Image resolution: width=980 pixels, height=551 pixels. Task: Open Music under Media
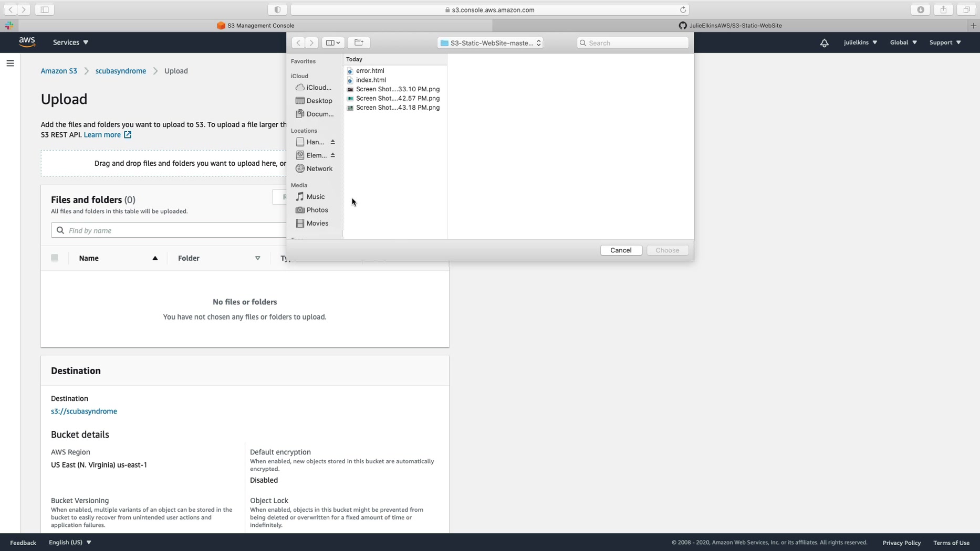click(x=310, y=197)
